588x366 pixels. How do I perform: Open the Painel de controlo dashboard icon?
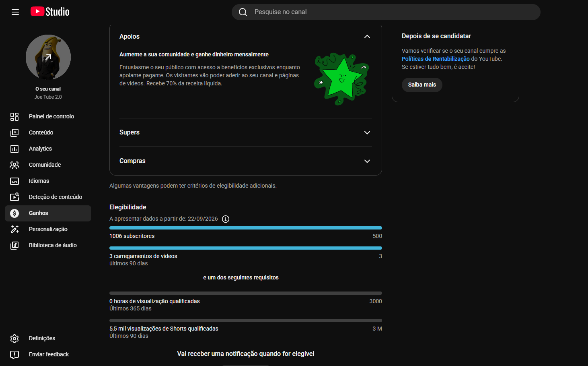(14, 117)
